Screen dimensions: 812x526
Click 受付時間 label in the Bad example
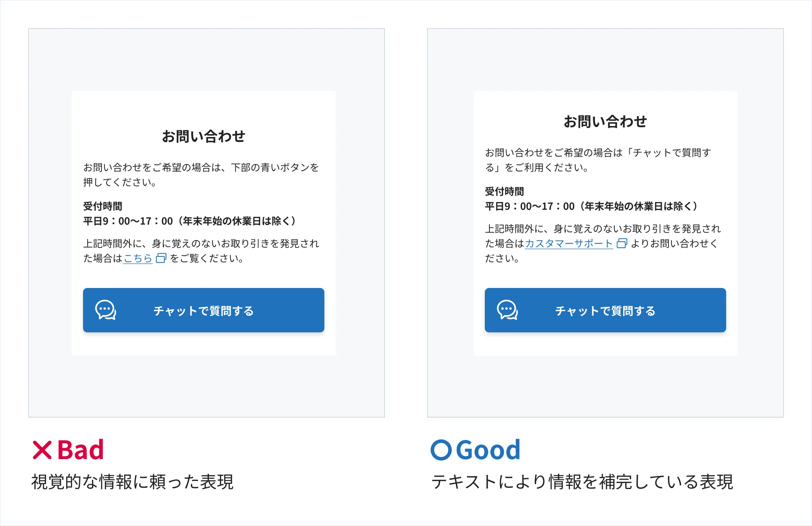pos(103,206)
